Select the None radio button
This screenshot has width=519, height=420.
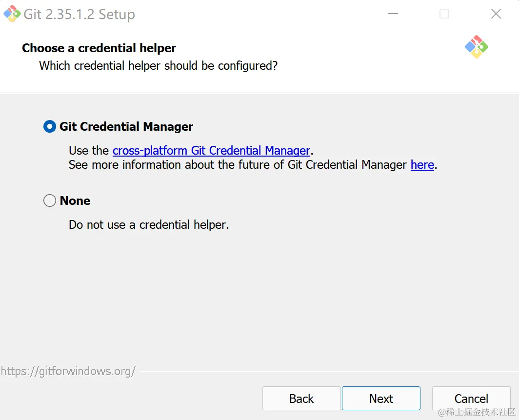point(50,200)
